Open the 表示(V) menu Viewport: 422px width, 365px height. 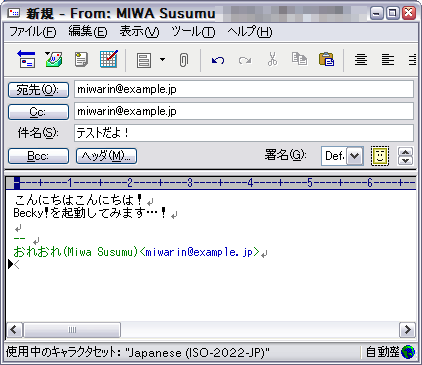point(139,32)
